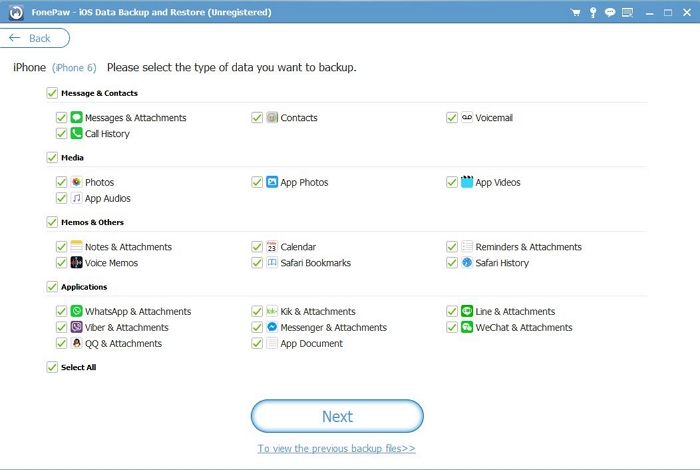Image resolution: width=700 pixels, height=470 pixels.
Task: Click the Photos flower icon
Action: click(x=76, y=182)
